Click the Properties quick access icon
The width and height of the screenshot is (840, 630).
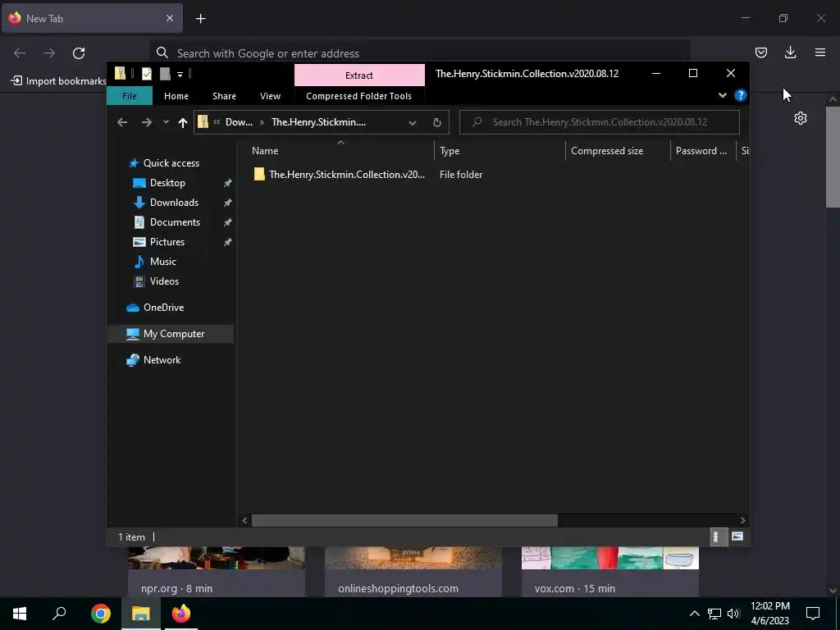pos(147,73)
